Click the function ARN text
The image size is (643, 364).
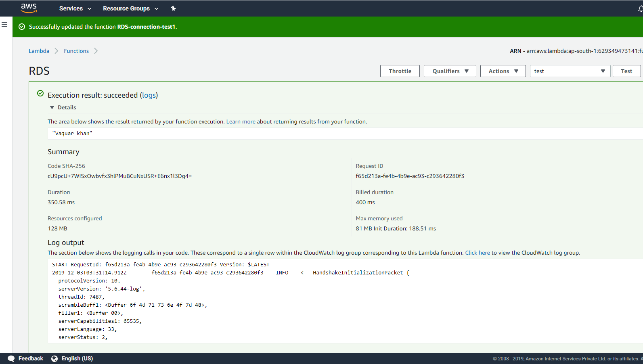(576, 51)
